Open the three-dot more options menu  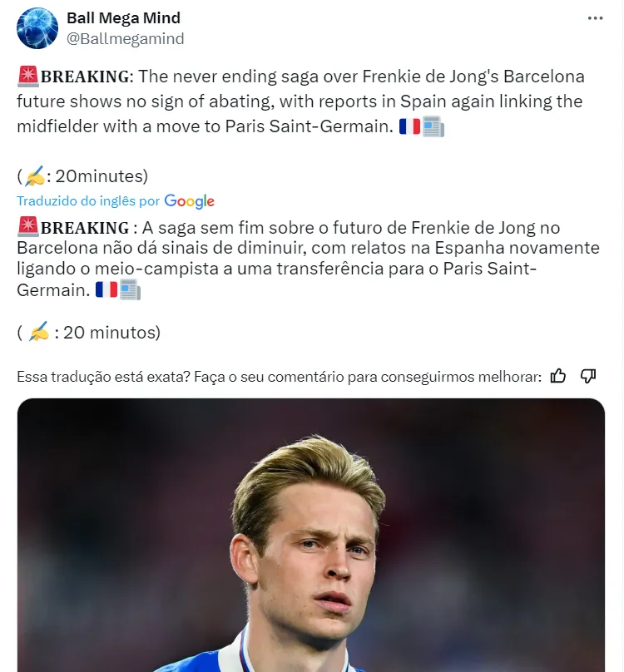tap(595, 18)
